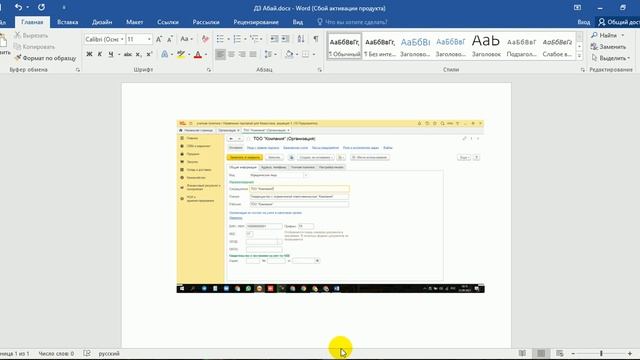This screenshot has width=640, height=360.
Task: Toggle center paragraph alignment
Action: point(231,54)
